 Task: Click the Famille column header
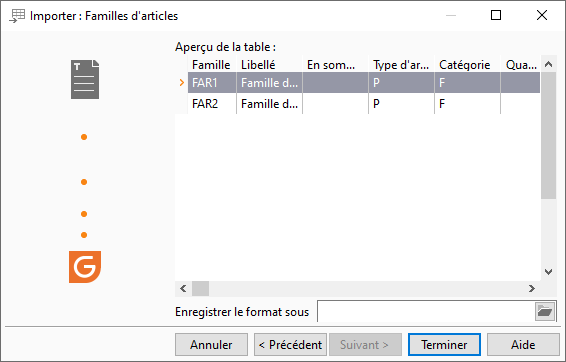(212, 65)
